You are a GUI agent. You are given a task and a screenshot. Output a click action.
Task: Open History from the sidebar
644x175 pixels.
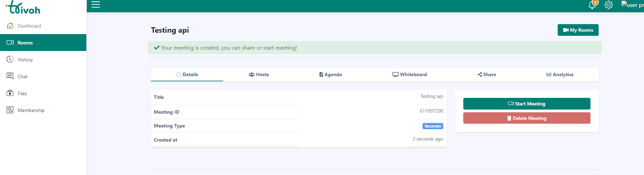click(25, 60)
